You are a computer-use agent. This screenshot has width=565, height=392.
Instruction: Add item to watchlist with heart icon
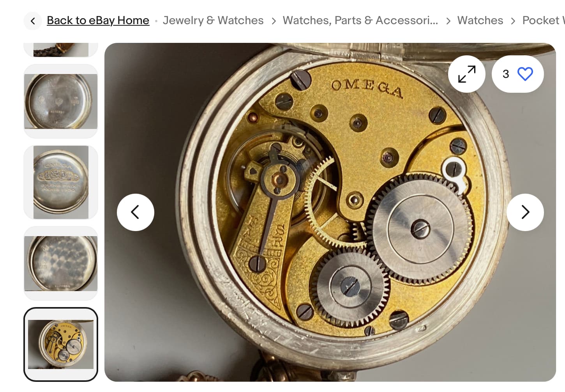tap(525, 74)
